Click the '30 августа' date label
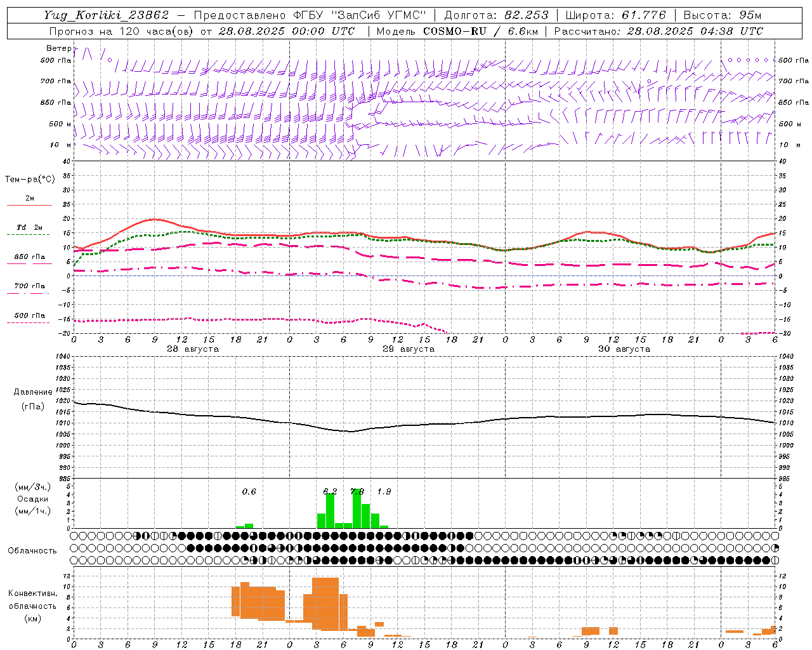812x650 pixels. click(624, 349)
